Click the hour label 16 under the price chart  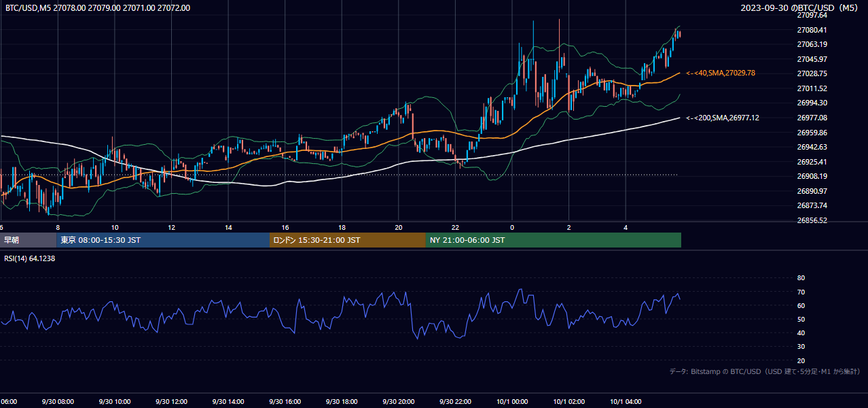(285, 227)
